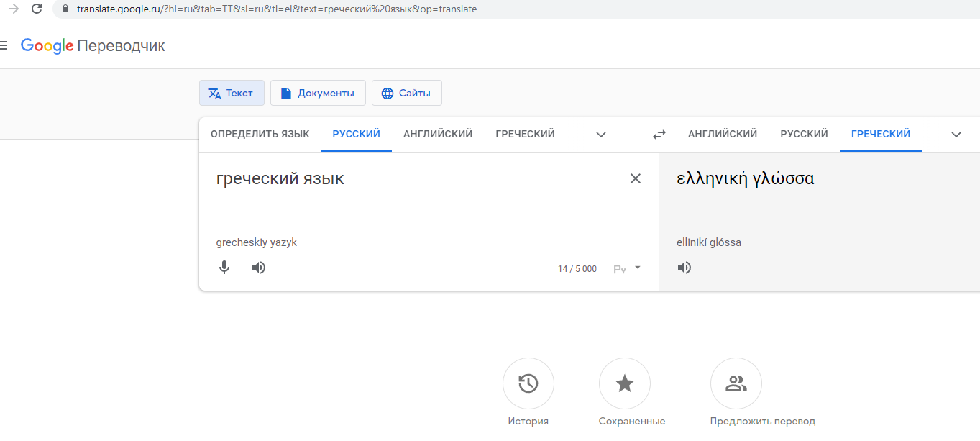The image size is (980, 441).
Task: Clear the source text with X
Action: point(636,178)
